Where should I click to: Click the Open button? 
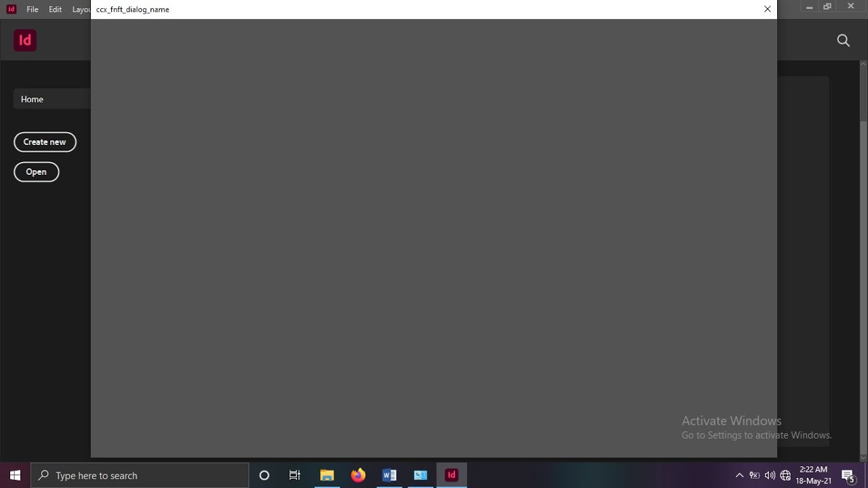[37, 171]
